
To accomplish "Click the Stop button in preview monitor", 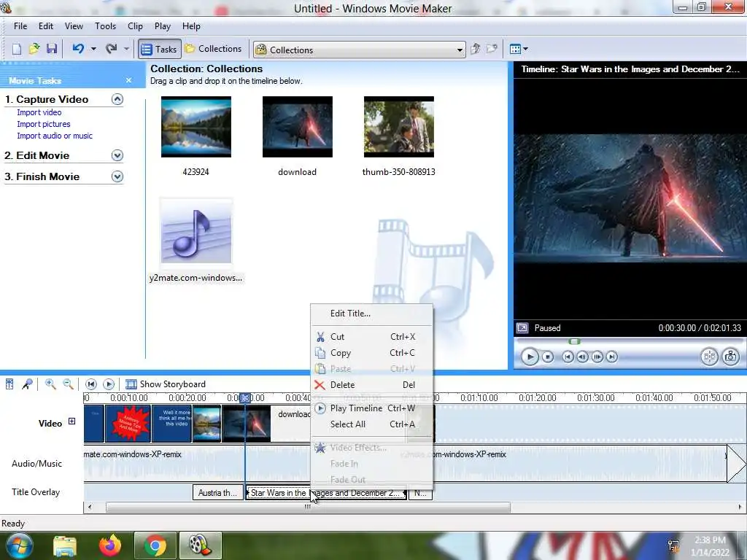I will (x=548, y=357).
